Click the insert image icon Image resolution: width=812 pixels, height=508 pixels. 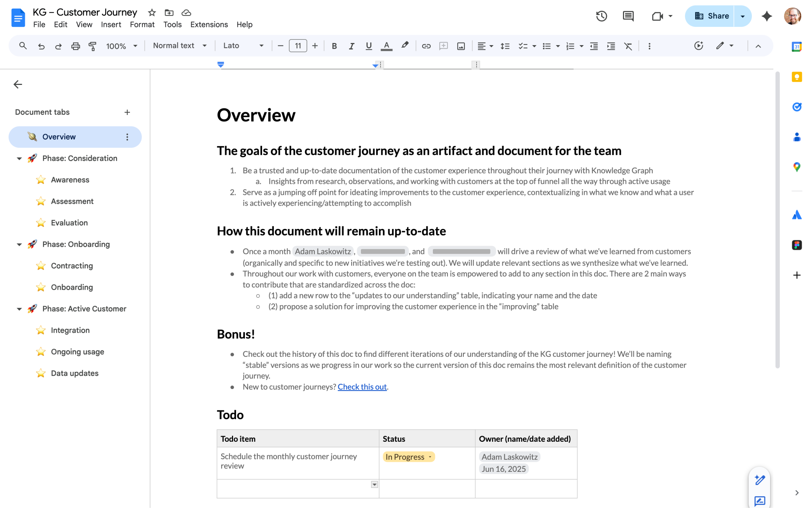(461, 46)
